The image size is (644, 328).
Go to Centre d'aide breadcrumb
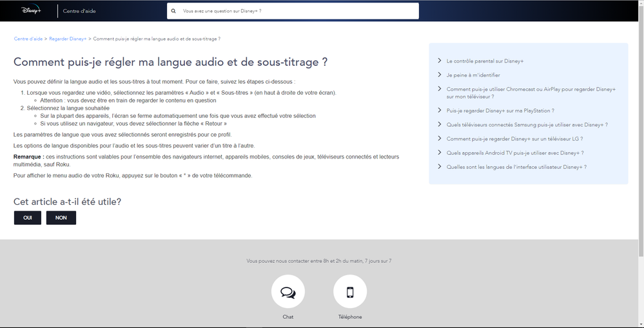[x=28, y=39]
